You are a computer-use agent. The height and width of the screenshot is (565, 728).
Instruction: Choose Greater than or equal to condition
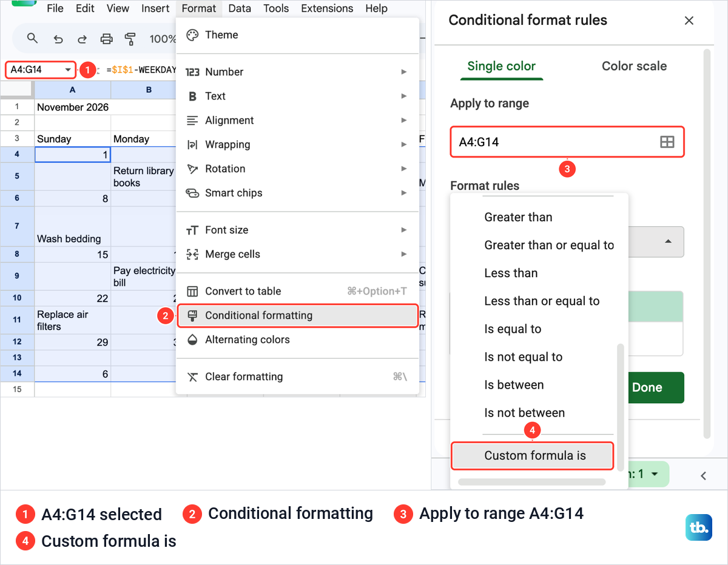point(533,245)
